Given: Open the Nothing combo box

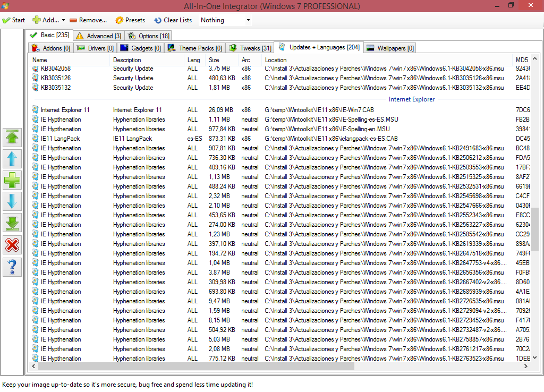Looking at the screenshot, I should 225,20.
